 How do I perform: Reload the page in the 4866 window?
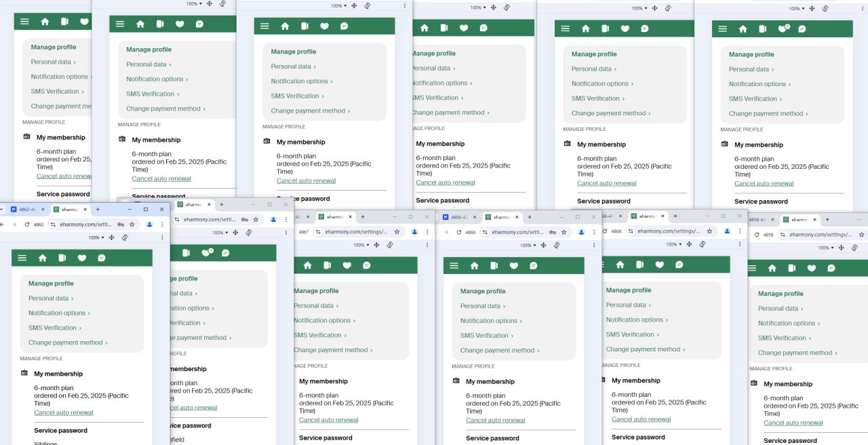pos(458,232)
